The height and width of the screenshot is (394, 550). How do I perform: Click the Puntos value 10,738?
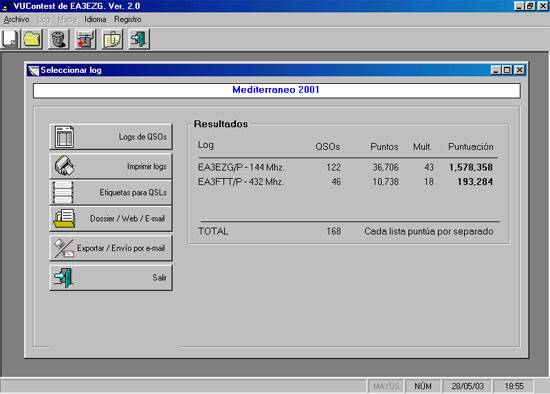385,182
